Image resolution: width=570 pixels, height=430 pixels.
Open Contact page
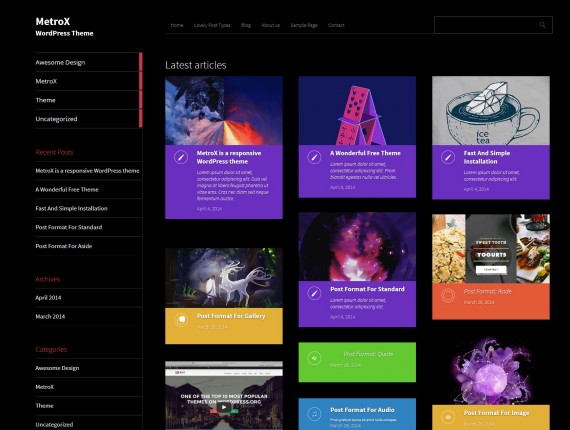click(336, 25)
